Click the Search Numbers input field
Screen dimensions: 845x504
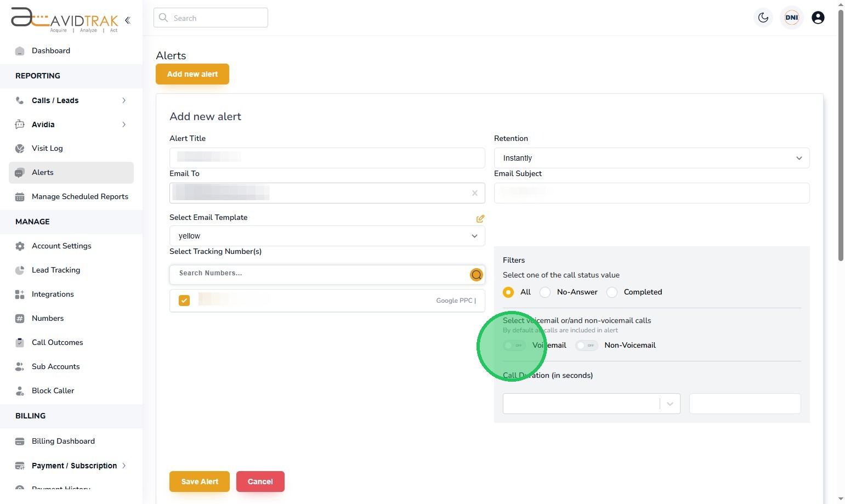321,273
